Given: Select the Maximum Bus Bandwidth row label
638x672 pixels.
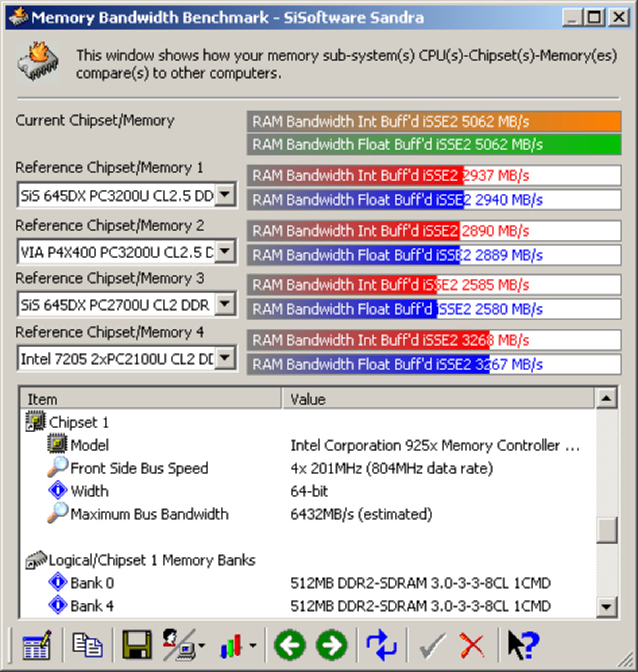Looking at the screenshot, I should tap(149, 513).
